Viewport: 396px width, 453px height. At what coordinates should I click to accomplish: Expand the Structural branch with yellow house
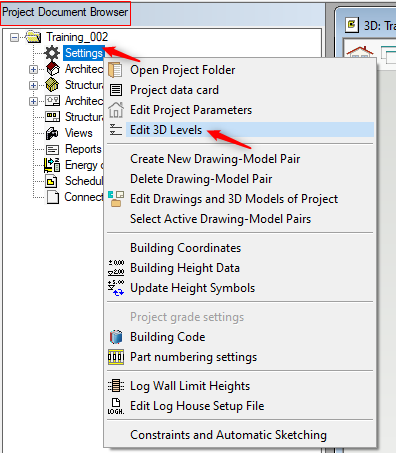33,85
